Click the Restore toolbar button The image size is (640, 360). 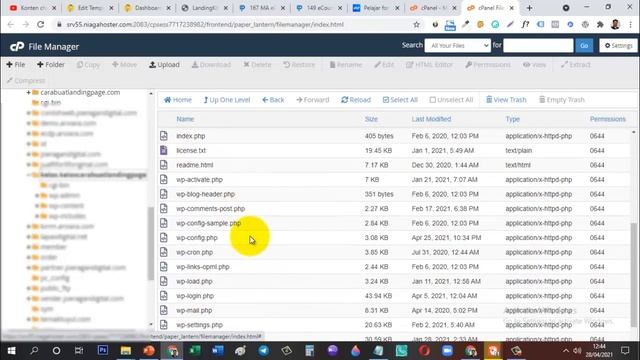point(299,64)
